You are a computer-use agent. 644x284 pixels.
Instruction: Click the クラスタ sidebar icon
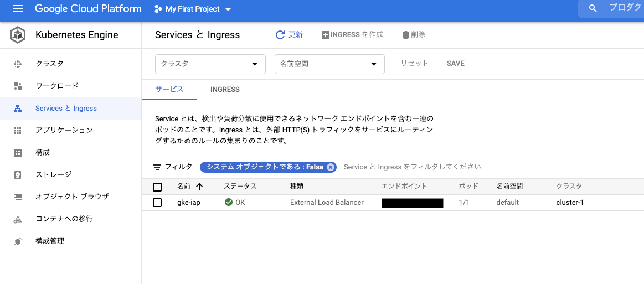pyautogui.click(x=17, y=64)
